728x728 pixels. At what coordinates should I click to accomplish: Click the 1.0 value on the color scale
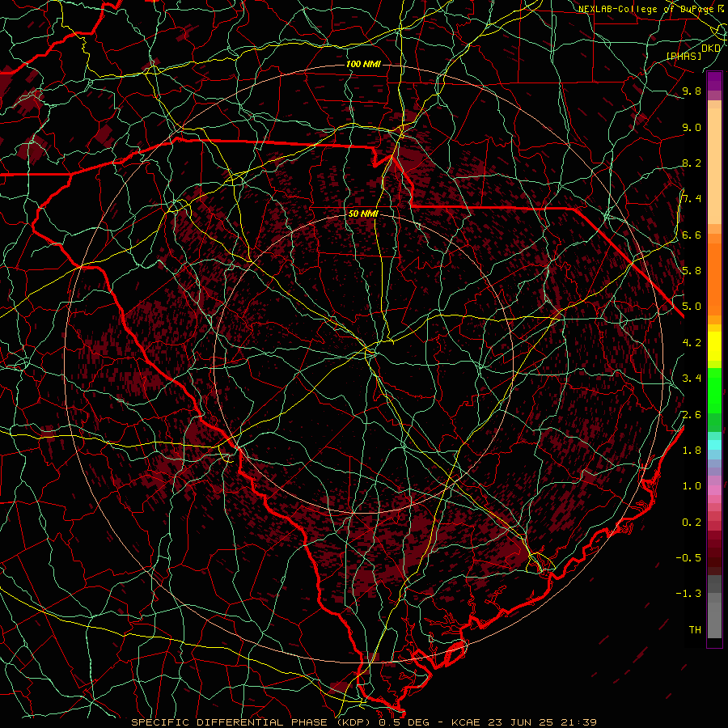pos(692,486)
